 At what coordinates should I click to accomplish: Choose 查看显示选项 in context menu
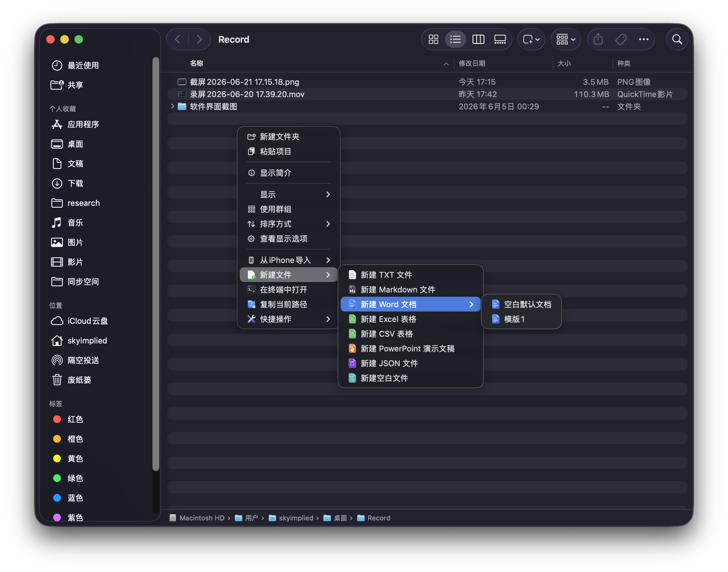(289, 238)
